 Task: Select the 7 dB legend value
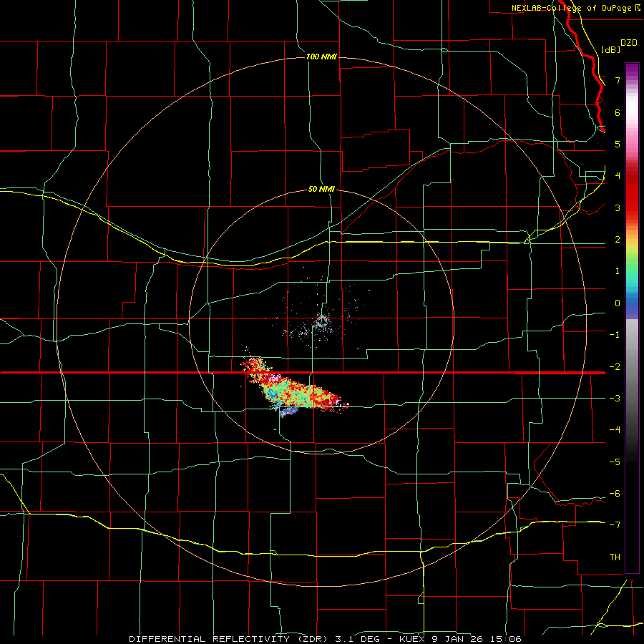pyautogui.click(x=618, y=80)
